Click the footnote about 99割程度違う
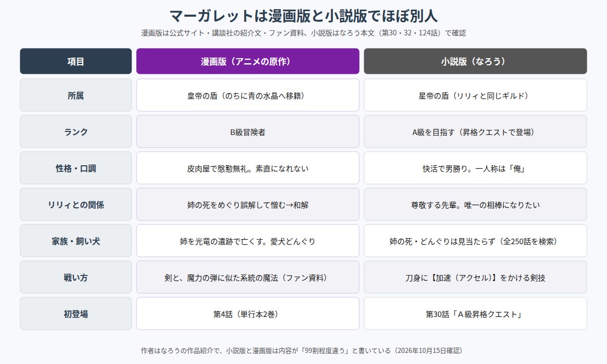 pos(303,350)
